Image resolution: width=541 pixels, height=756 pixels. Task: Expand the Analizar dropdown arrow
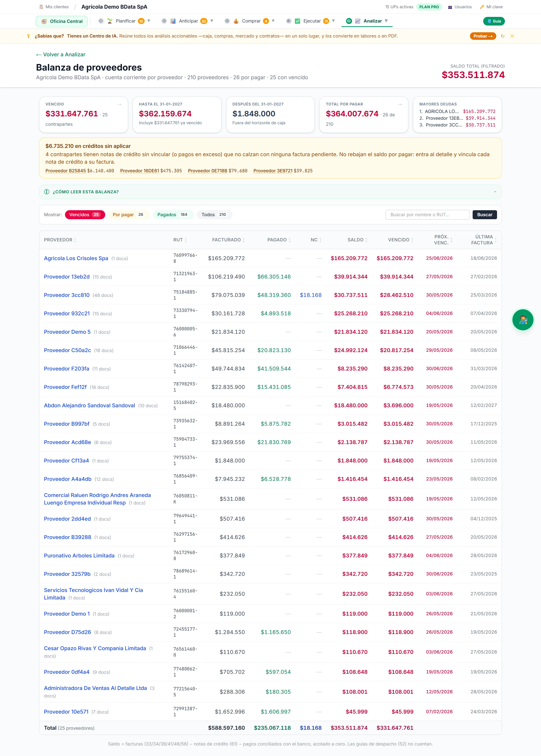pyautogui.click(x=386, y=21)
